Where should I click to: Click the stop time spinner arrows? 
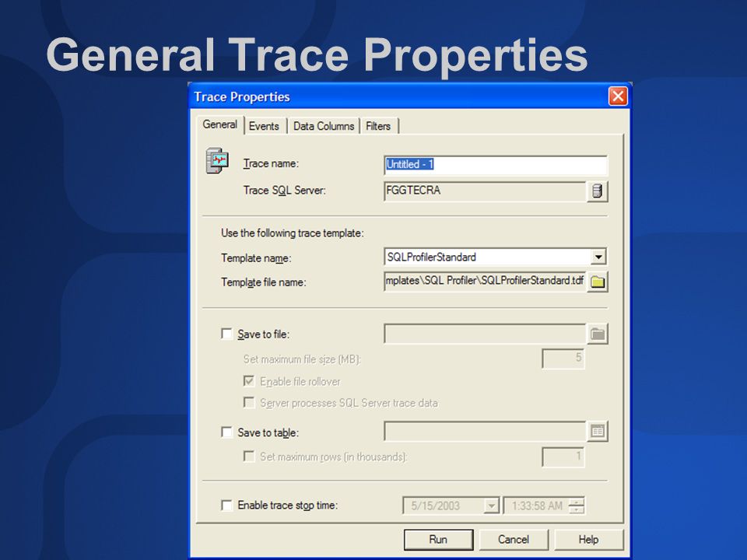click(577, 506)
